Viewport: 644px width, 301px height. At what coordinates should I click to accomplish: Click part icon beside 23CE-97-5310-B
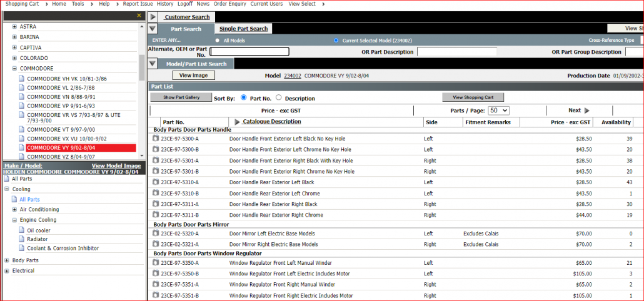tap(156, 193)
